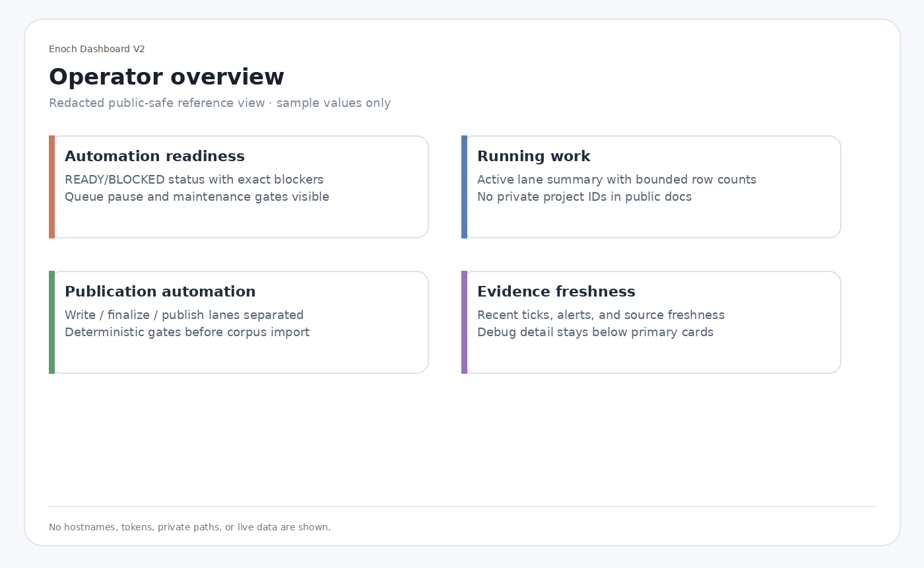The width and height of the screenshot is (924, 568).
Task: Click "READY/BLOCKED status with exact blockers" line
Action: [x=194, y=180]
